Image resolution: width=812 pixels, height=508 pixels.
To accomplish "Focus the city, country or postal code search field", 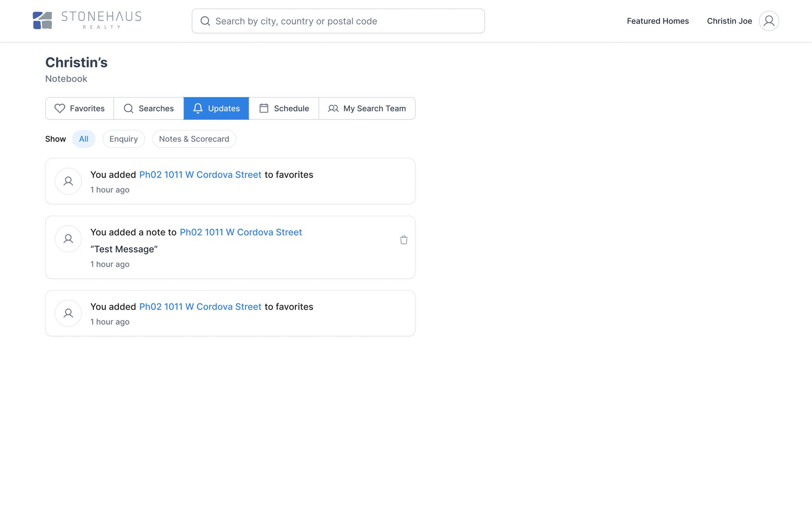I will 338,21.
